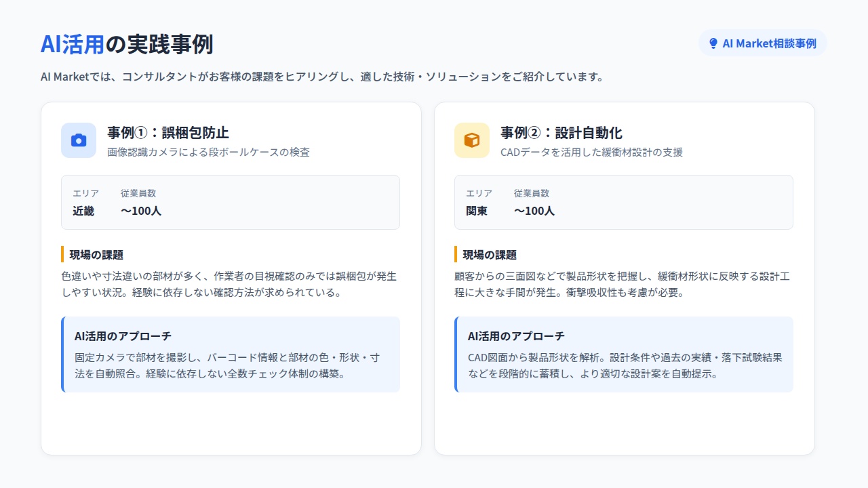Click 〜100人 in the 誤梱包防止 card
The width and height of the screenshot is (868, 488).
[x=141, y=211]
